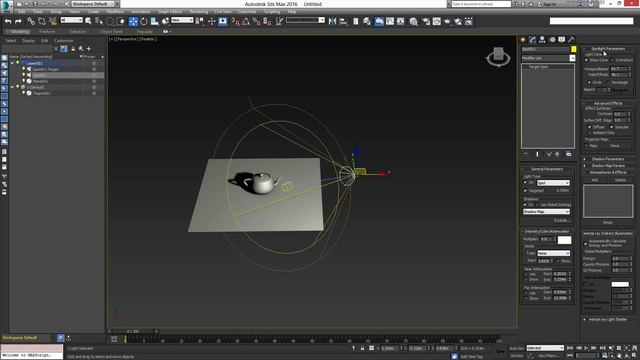This screenshot has height=360, width=640.
Task: Click the ViewCube in the viewport
Action: 498,56
